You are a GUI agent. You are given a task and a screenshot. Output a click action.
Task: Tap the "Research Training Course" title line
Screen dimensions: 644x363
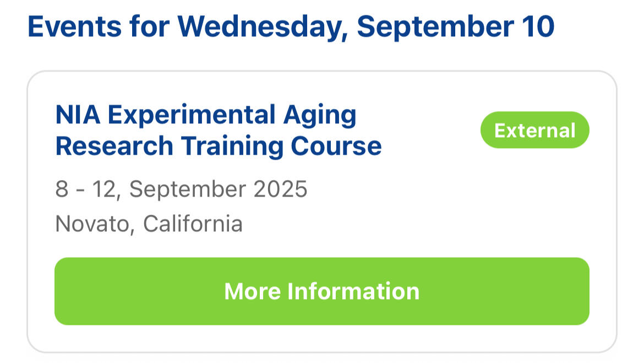point(219,146)
